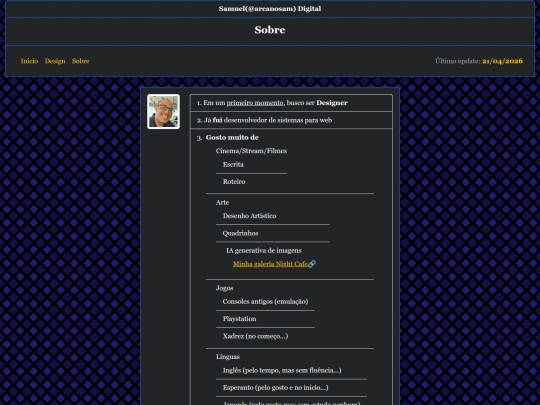Image resolution: width=540 pixels, height=405 pixels.
Task: Open the Inicio navigation link
Action: pos(29,61)
